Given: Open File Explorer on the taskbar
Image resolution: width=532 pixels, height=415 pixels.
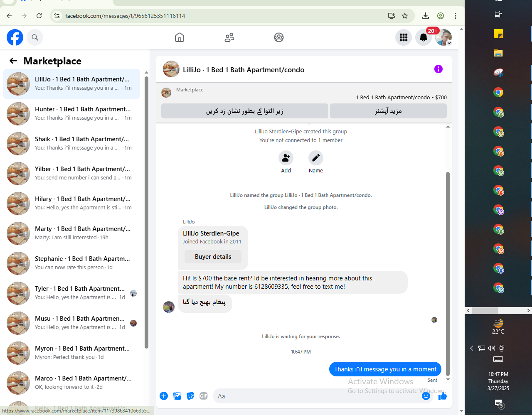Looking at the screenshot, I should point(498,53).
